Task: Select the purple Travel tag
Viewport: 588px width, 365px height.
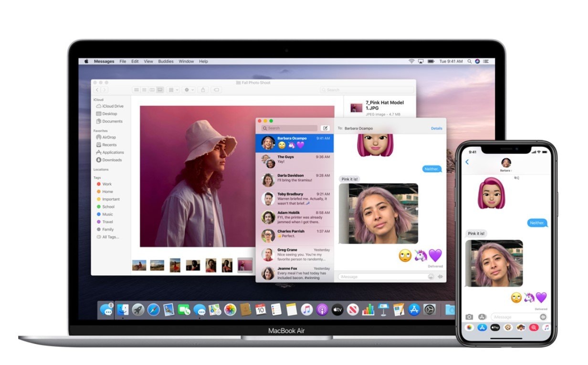Action: point(107,222)
